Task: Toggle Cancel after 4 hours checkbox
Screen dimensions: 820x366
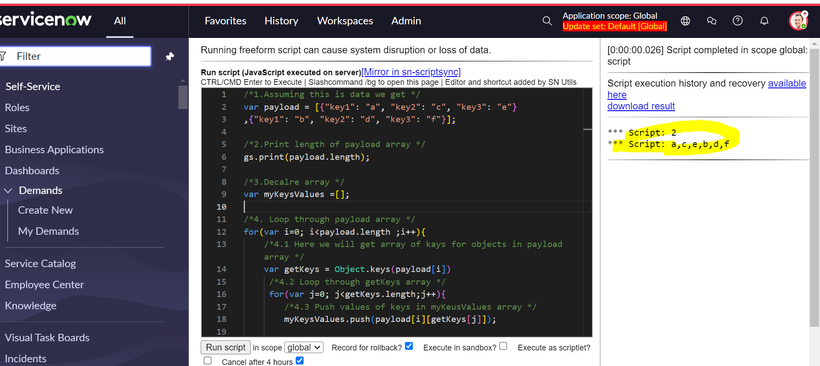Action: pyautogui.click(x=300, y=360)
